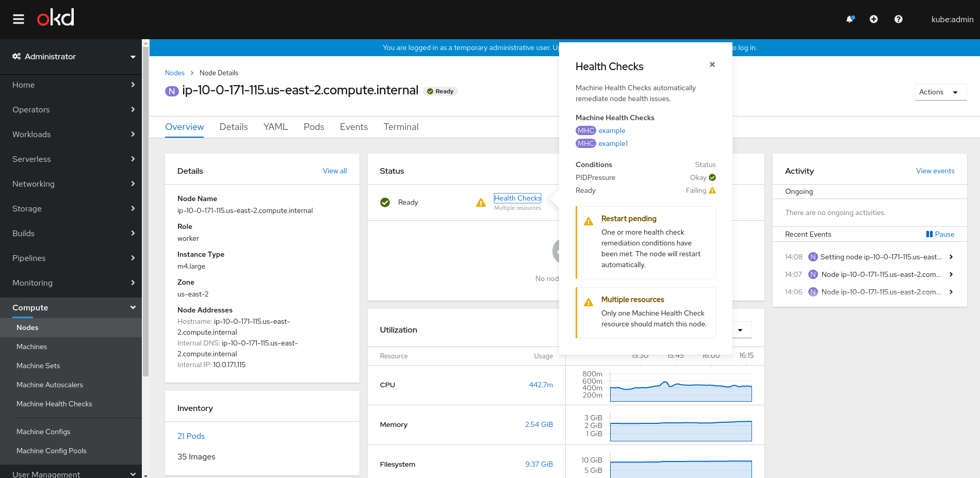This screenshot has width=980, height=478.
Task: Click the Multiple resources warning icon
Action: tap(589, 303)
